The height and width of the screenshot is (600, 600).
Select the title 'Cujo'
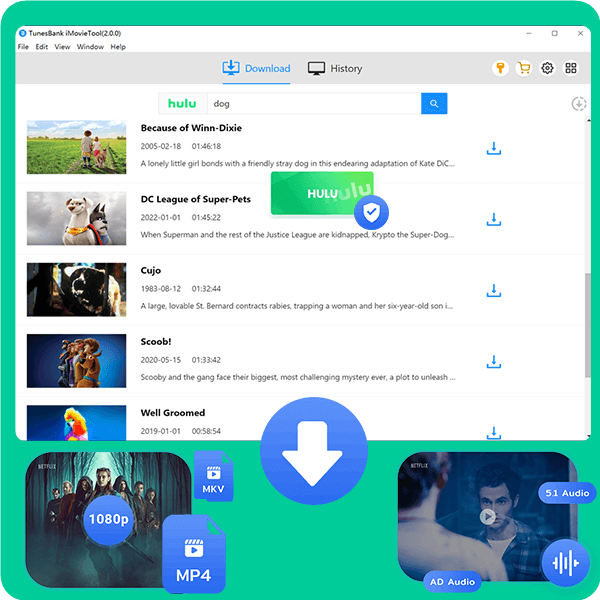tap(151, 271)
